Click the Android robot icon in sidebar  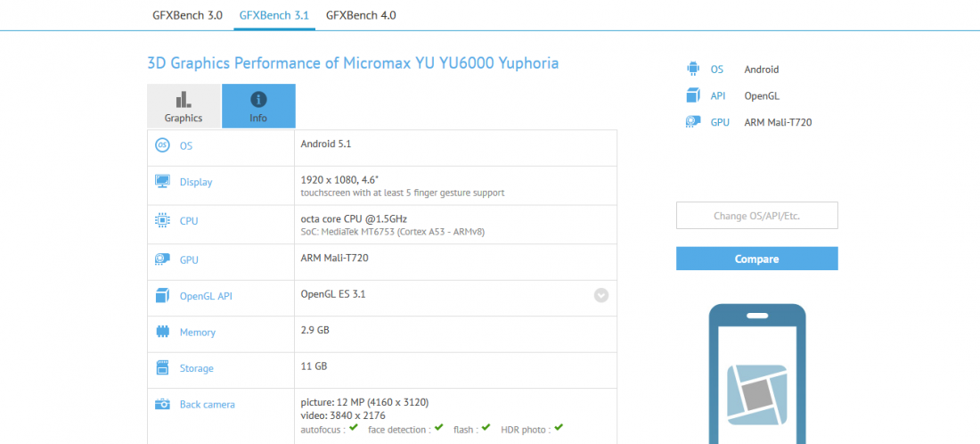pos(693,70)
